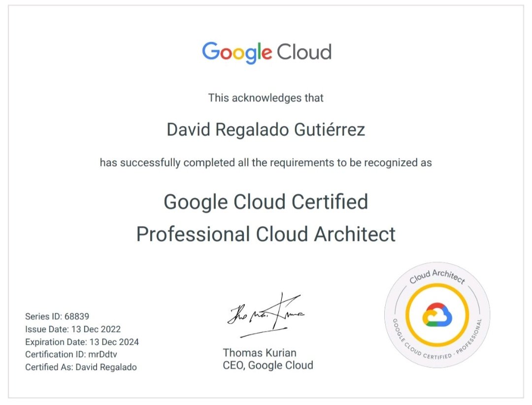
Task: Click Certification ID: mrDdtv
Action: click(71, 354)
